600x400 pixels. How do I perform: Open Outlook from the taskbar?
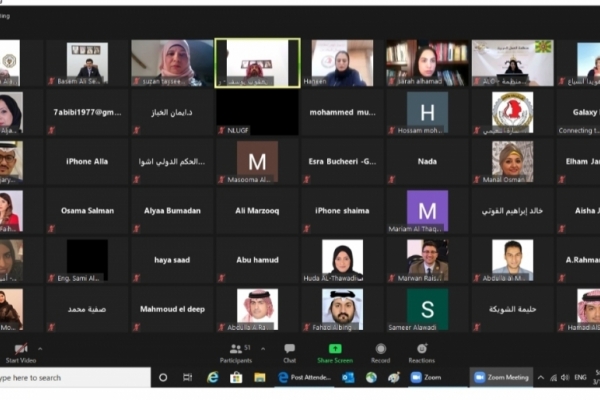click(x=348, y=378)
